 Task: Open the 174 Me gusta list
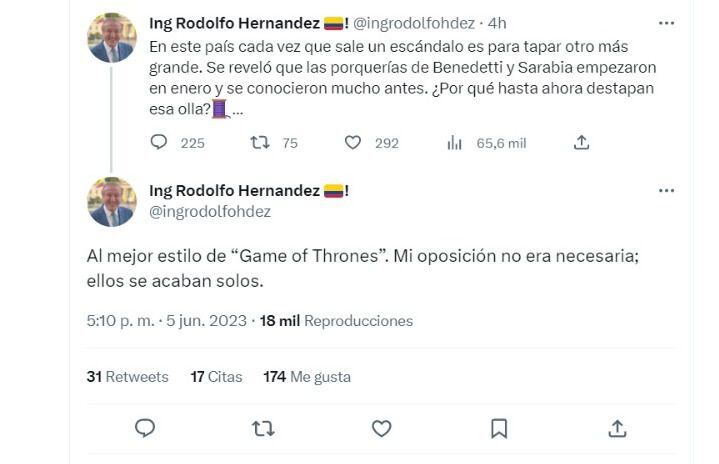tap(306, 377)
